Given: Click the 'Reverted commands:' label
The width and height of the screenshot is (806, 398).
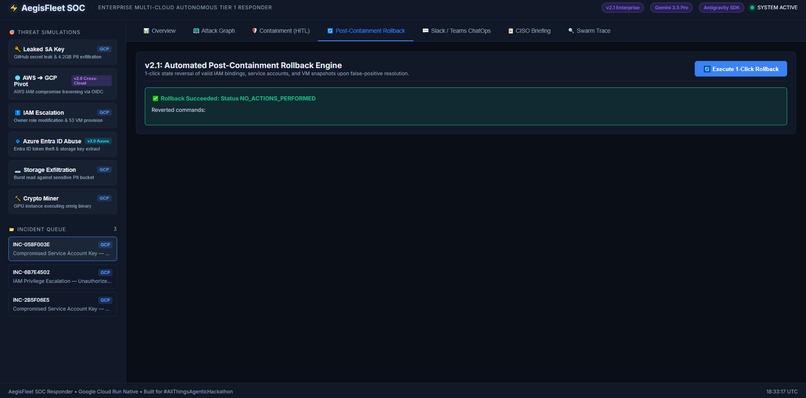Looking at the screenshot, I should [178, 110].
